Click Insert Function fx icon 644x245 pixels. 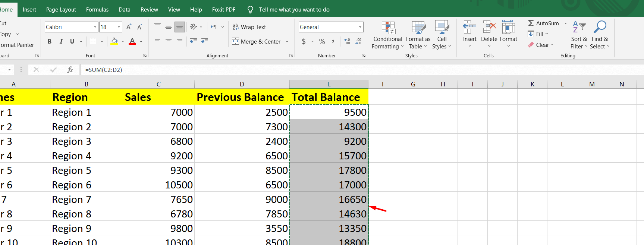point(70,70)
